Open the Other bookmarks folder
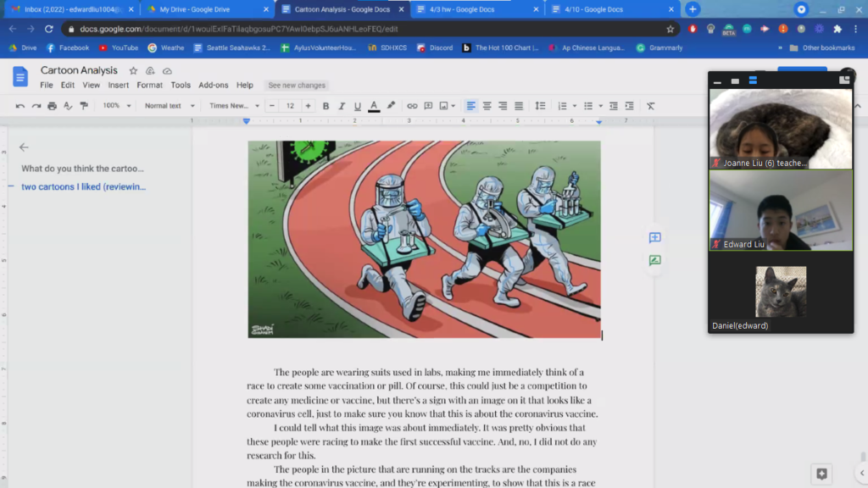 tap(822, 48)
